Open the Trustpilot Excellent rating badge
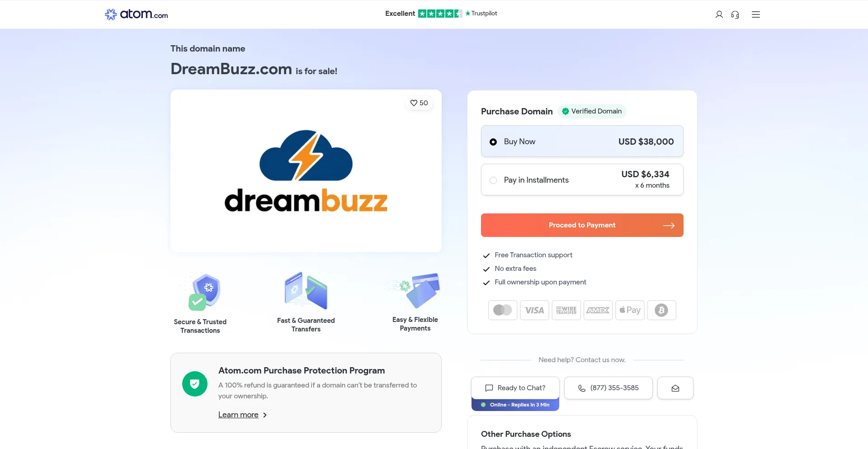 [441, 14]
